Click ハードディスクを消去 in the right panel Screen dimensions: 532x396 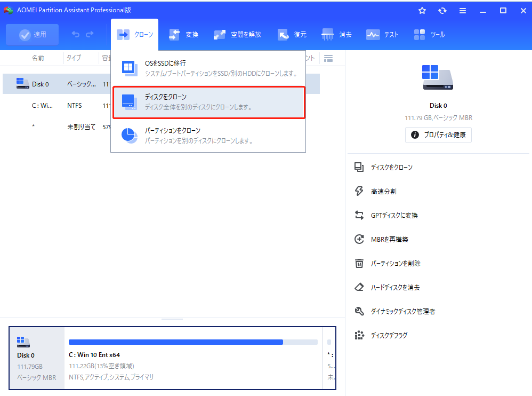click(395, 287)
